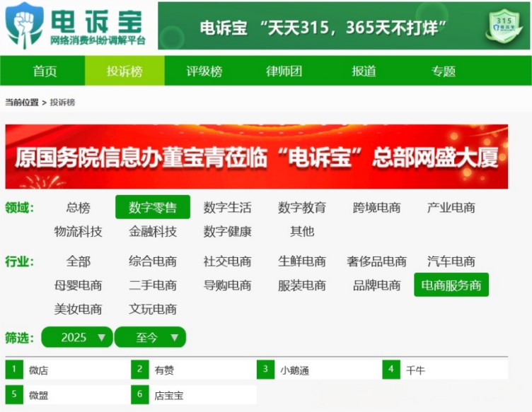532x412 pixels.
Task: Switch to the 评级榜 tab
Action: pyautogui.click(x=204, y=71)
